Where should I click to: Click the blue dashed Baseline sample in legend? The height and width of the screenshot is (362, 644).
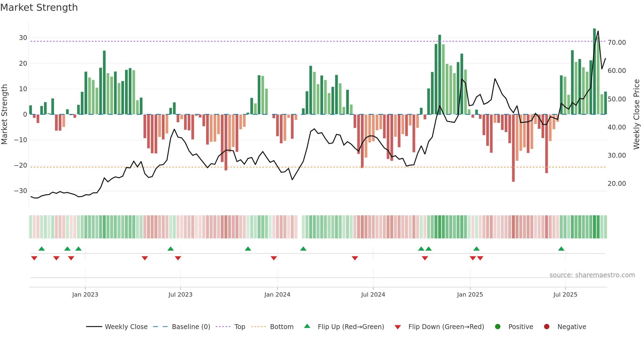point(160,327)
